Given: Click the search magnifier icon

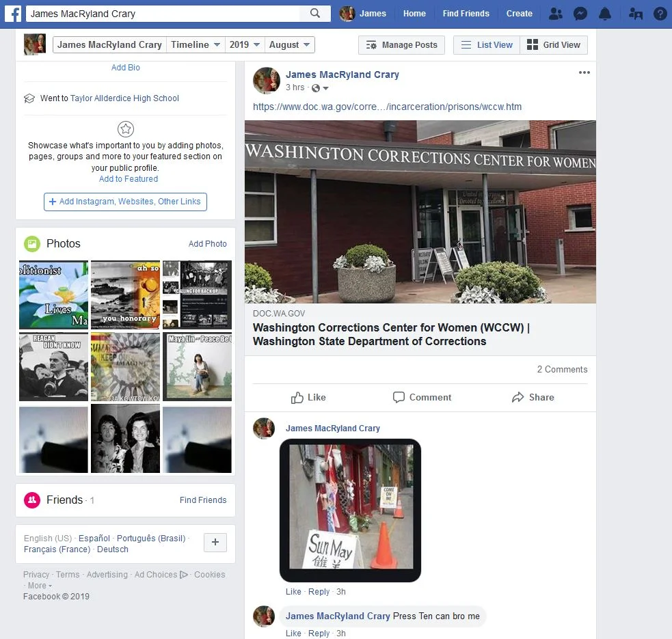Looking at the screenshot, I should pos(315,13).
